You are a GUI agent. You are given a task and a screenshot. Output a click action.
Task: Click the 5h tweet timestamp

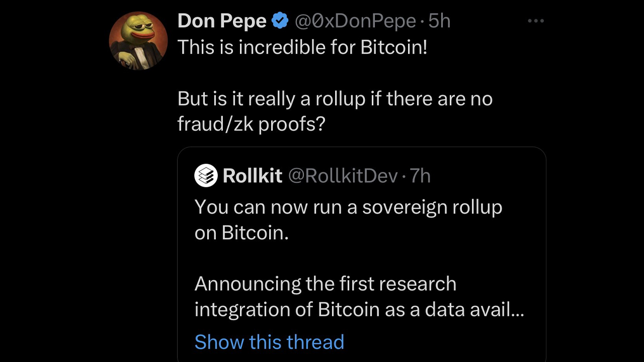pos(439,21)
